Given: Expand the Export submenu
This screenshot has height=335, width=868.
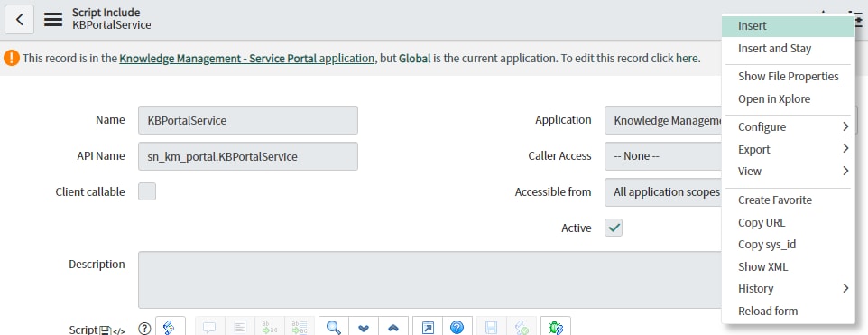Looking at the screenshot, I should [x=789, y=150].
